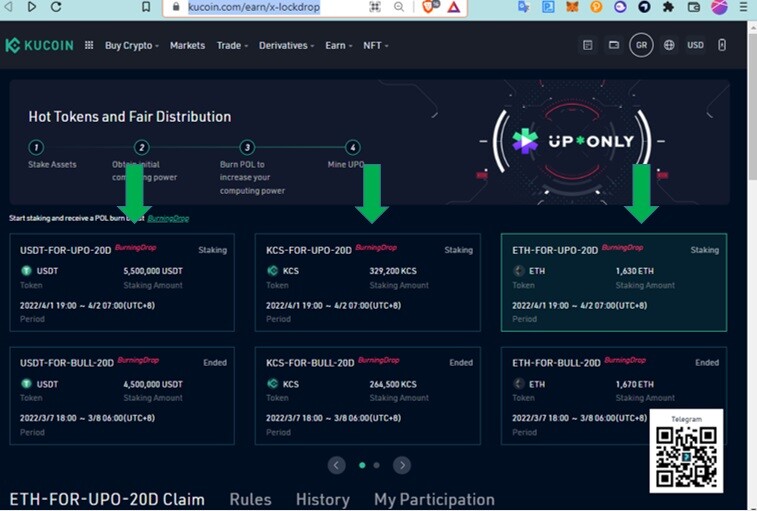Click step 3 Burn POL circle

247,147
